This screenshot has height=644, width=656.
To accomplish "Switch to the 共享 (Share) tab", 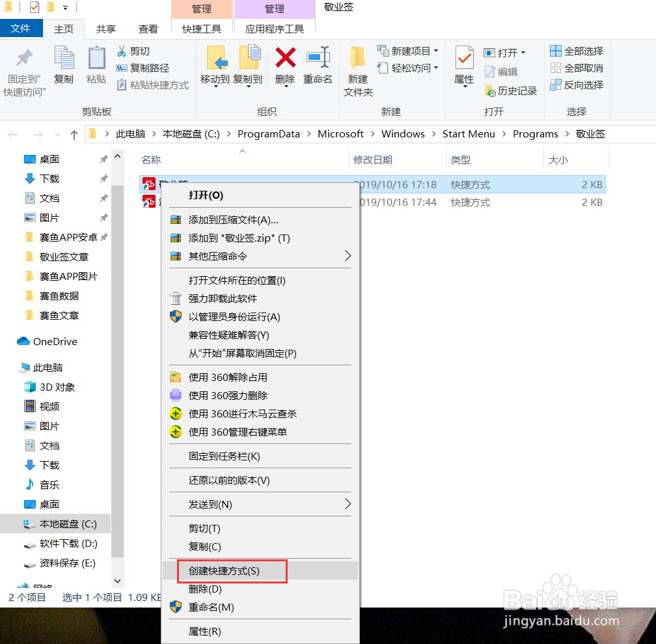I will tap(106, 29).
